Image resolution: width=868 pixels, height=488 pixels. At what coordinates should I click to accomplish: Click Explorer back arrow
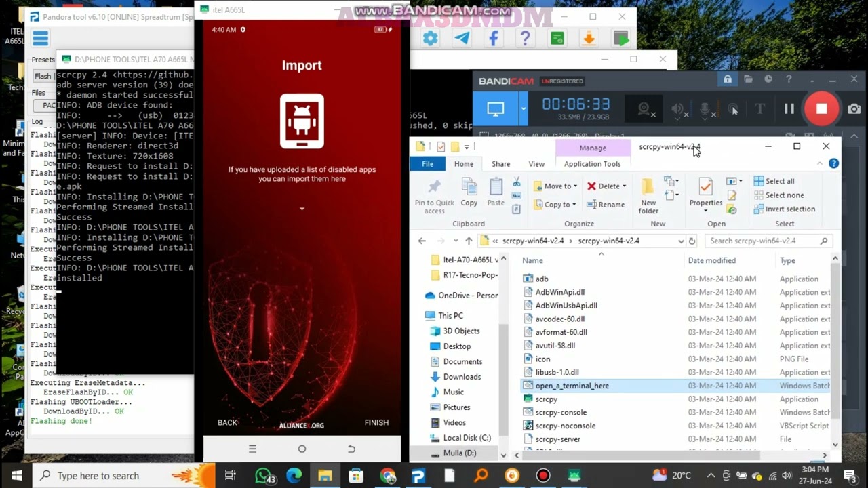(x=422, y=241)
